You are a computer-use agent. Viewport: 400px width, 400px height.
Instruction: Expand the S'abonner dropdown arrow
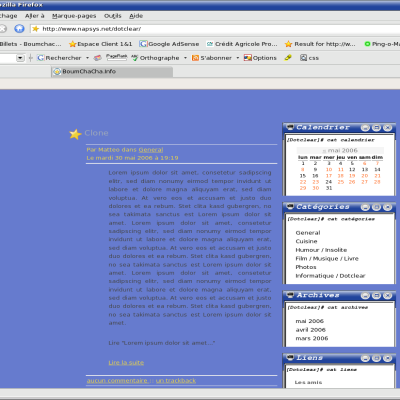tap(238, 58)
